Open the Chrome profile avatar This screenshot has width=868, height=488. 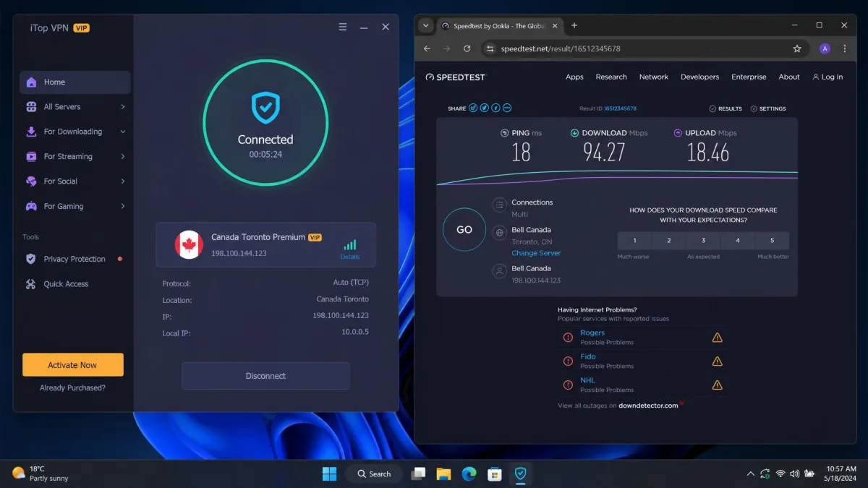click(825, 48)
